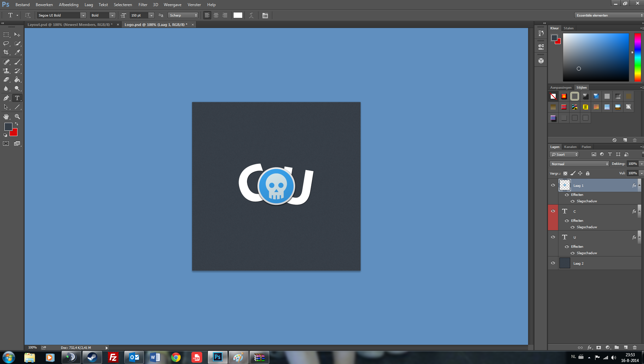Image resolution: width=644 pixels, height=364 pixels.
Task: Select the Blur tool
Action: click(x=6, y=88)
